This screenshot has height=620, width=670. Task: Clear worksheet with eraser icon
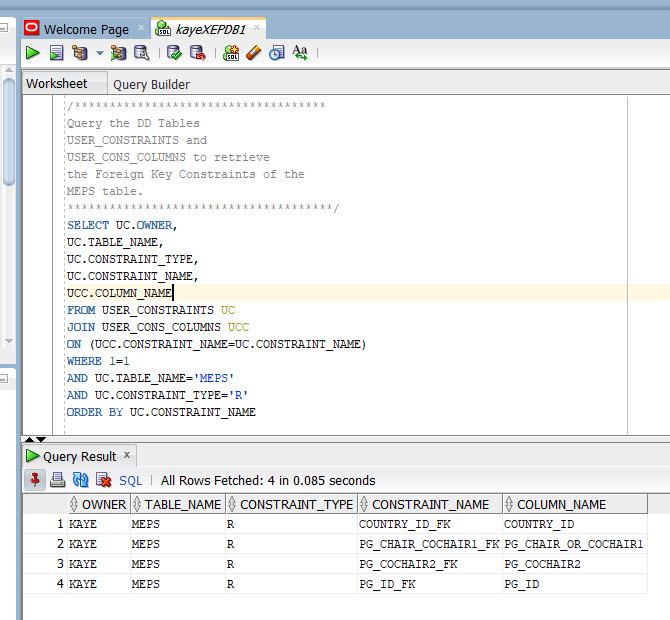pyautogui.click(x=253, y=53)
